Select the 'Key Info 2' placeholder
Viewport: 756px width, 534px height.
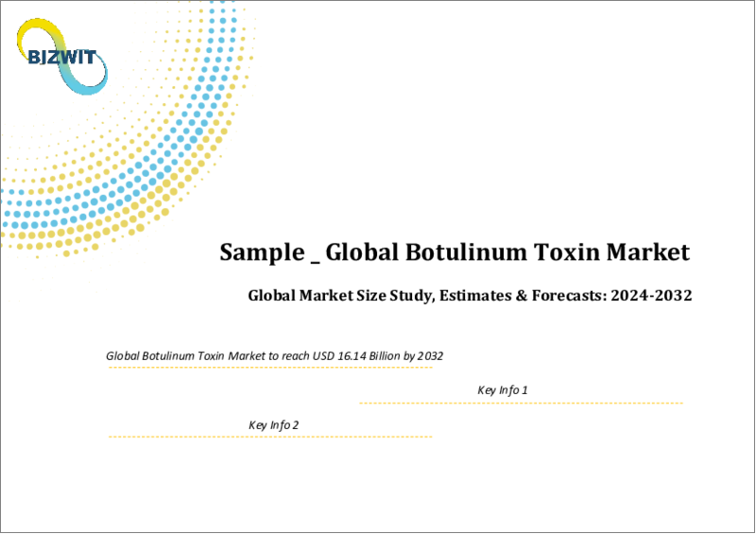[x=273, y=425]
